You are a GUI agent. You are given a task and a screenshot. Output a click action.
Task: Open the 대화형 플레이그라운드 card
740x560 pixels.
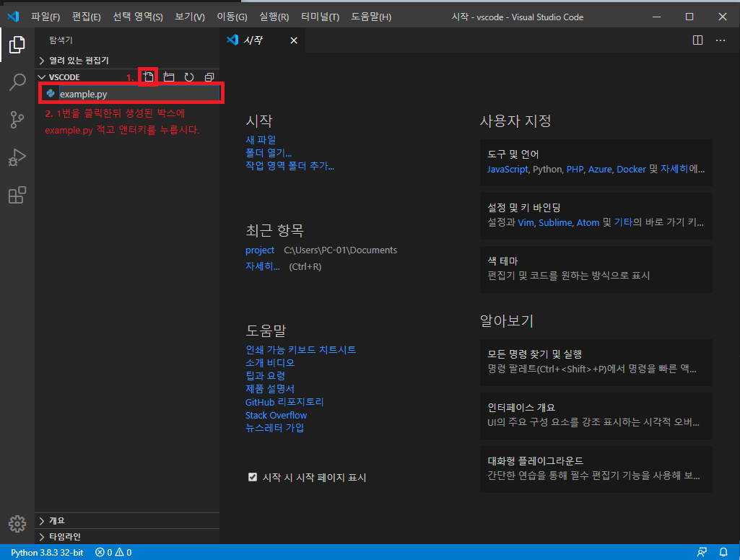[596, 469]
